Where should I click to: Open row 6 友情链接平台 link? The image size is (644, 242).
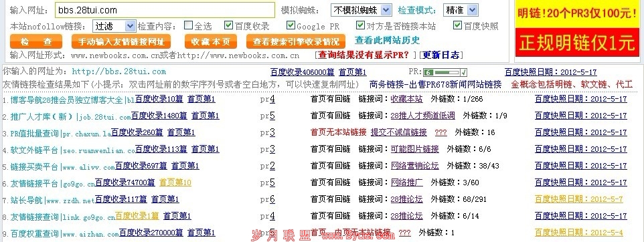tap(53, 184)
